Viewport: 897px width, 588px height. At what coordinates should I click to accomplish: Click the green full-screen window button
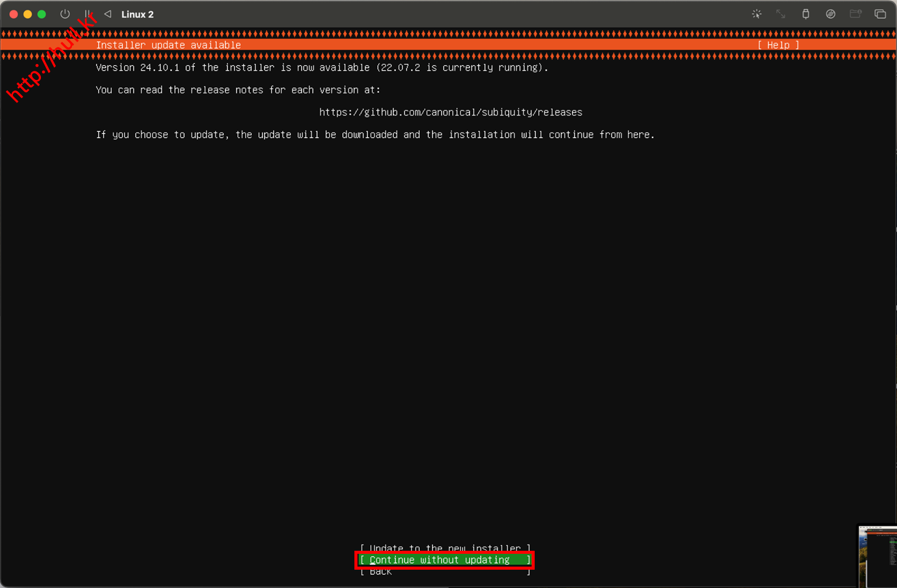[x=42, y=14]
